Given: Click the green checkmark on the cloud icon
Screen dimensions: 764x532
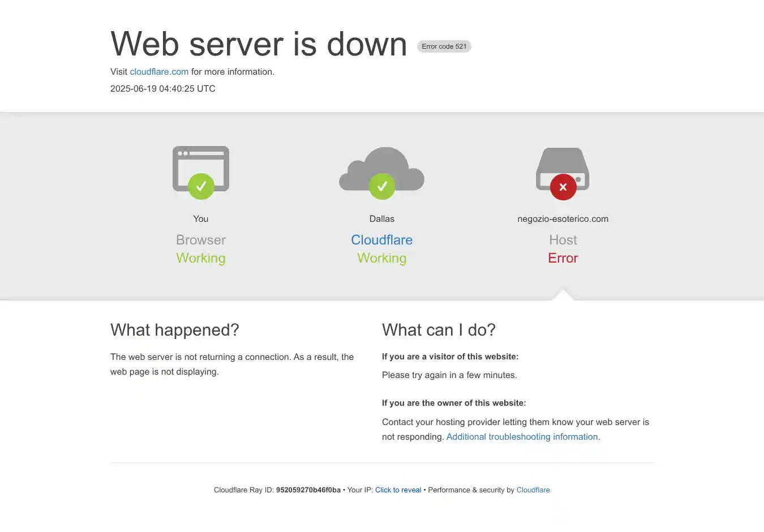Looking at the screenshot, I should (382, 186).
